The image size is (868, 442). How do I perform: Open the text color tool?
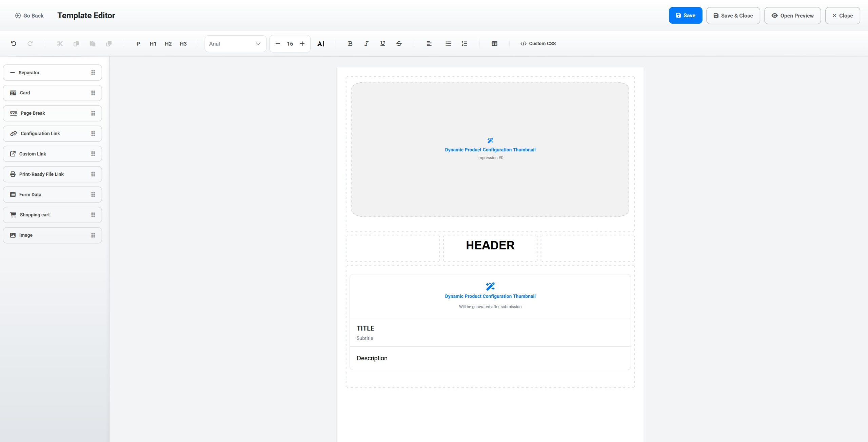pyautogui.click(x=321, y=43)
